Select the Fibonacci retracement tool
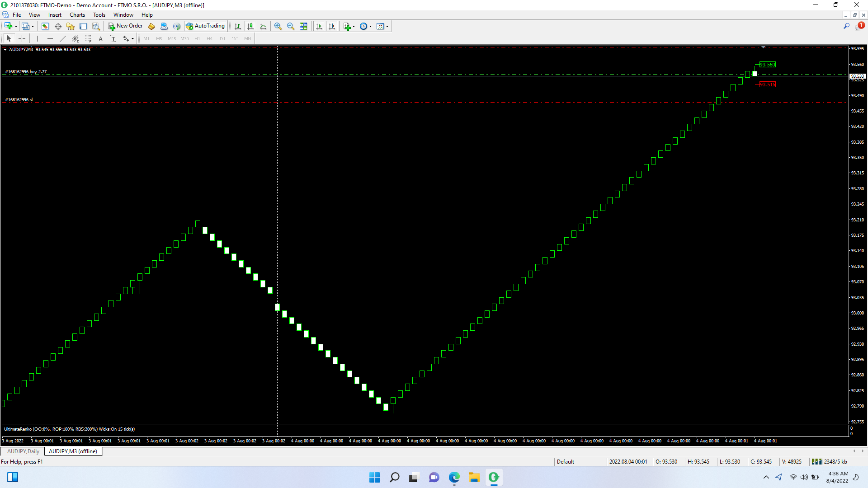Screen dimensions: 868x488 (x=88, y=38)
